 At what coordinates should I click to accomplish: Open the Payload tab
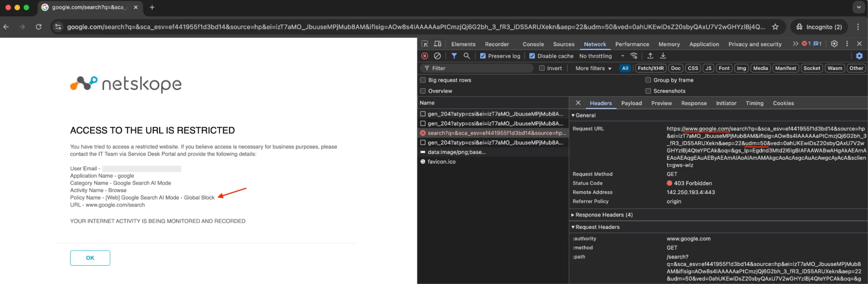coord(631,103)
